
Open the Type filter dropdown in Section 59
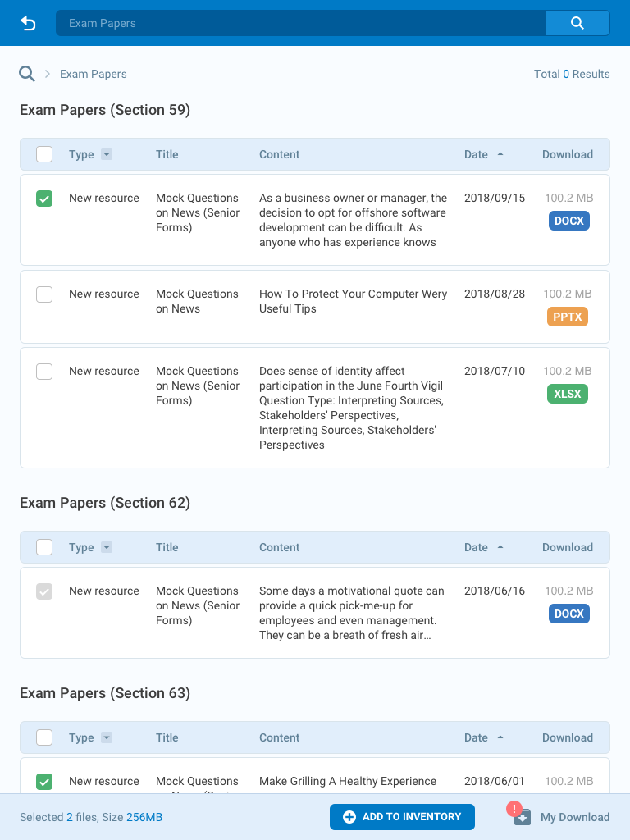107,154
